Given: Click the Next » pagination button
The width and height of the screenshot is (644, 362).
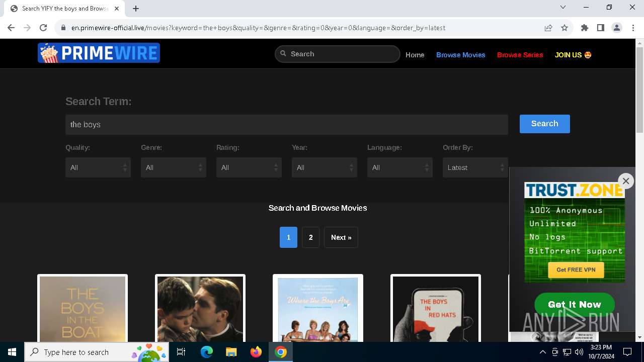Looking at the screenshot, I should pos(341,237).
